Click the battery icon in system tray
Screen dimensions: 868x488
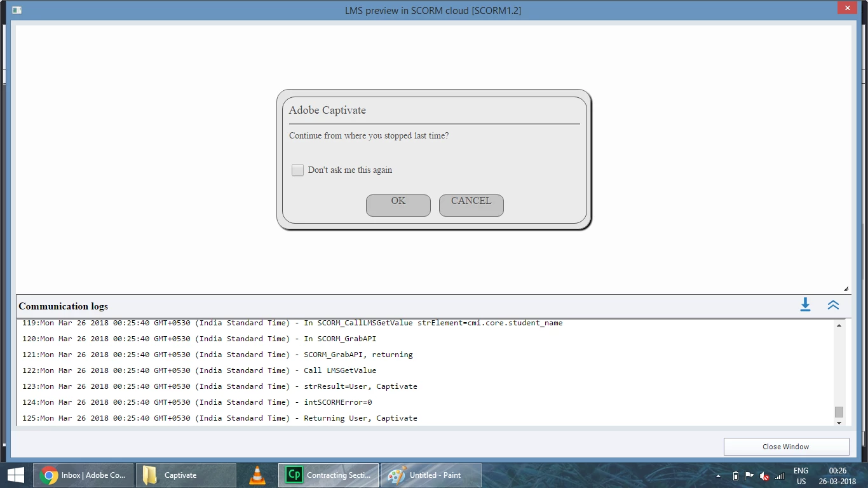pos(736,476)
